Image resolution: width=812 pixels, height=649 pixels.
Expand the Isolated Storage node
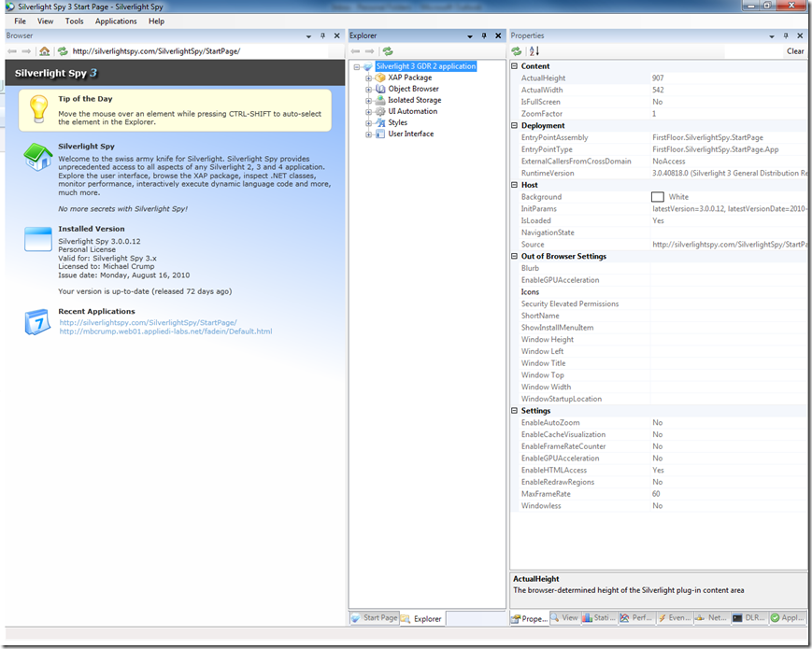click(x=369, y=101)
